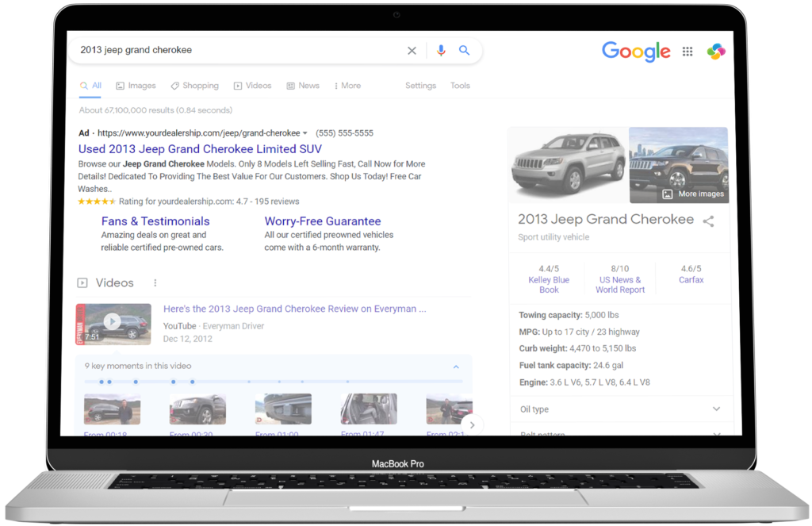Screen dimensions: 812x526
Task: Open the key moment thumbnail showing rear bumper
Action: tap(283, 409)
